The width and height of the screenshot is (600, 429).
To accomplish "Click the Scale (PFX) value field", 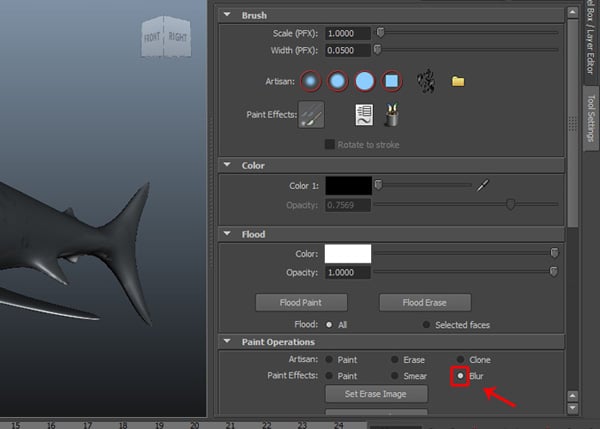I will [x=348, y=33].
